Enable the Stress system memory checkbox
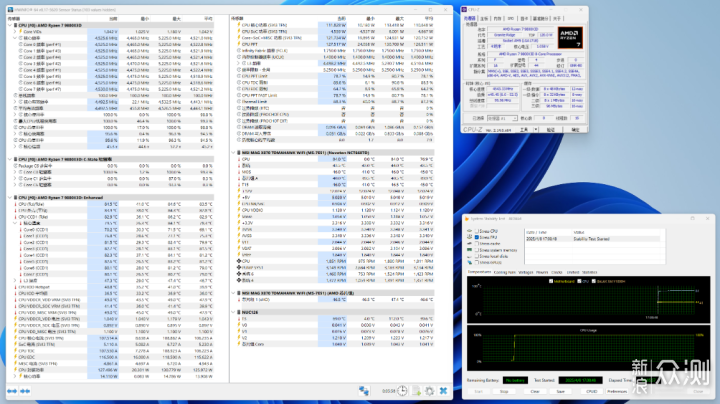This screenshot has width=720, height=404. click(x=477, y=250)
